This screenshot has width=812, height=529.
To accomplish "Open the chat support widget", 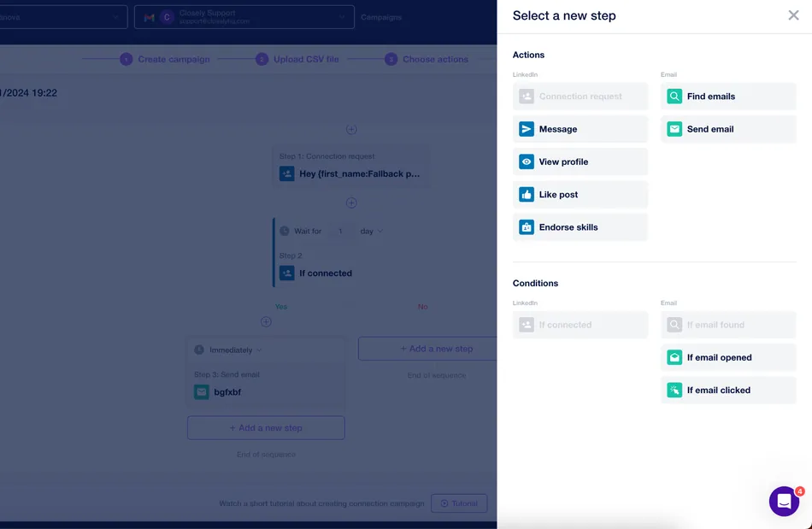I will coord(784,501).
